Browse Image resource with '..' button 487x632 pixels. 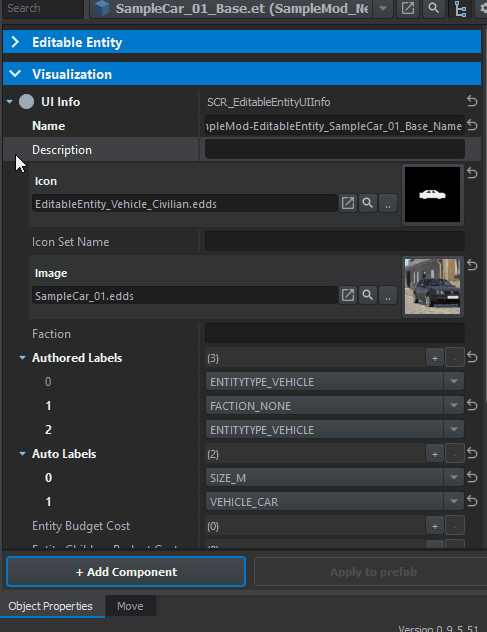click(388, 295)
